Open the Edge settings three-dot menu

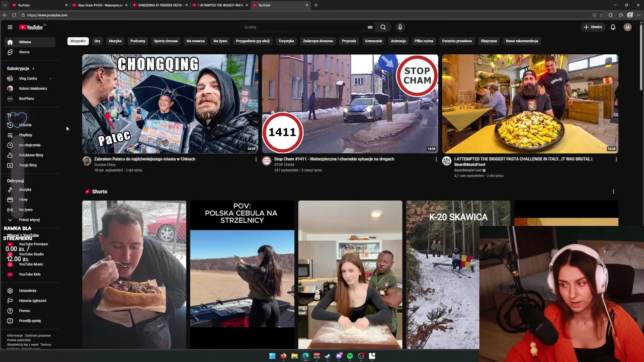click(638, 15)
